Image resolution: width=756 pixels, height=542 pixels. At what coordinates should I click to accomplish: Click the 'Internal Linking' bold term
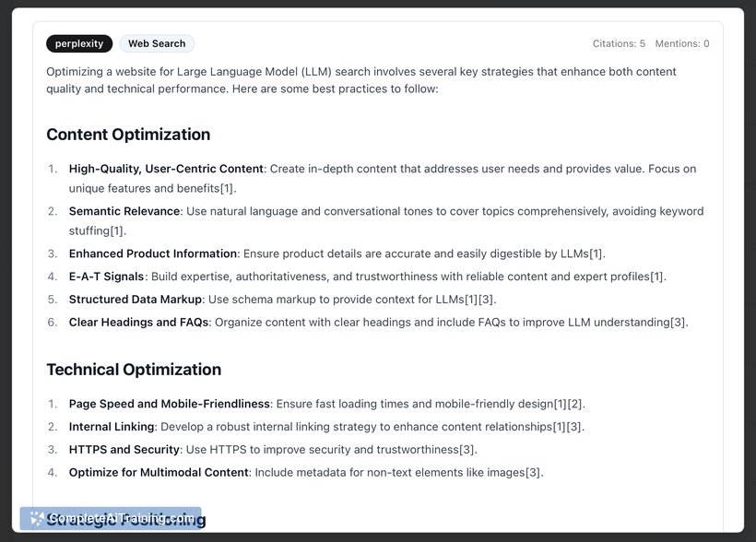coord(112,427)
